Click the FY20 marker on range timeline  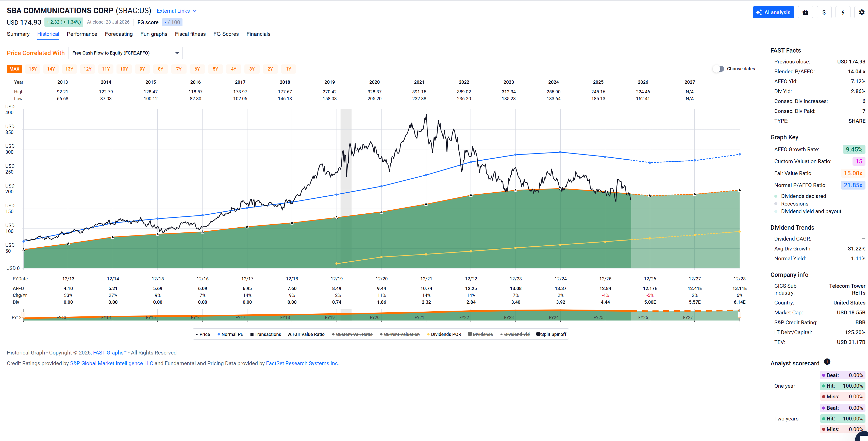point(375,317)
